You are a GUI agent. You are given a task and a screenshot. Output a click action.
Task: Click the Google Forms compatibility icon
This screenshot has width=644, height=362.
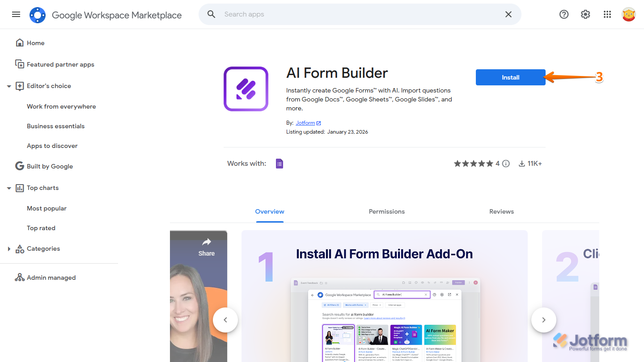[280, 163]
